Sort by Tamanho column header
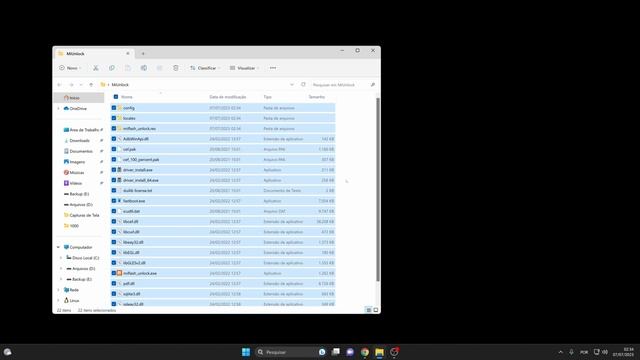Viewport: 640px width, 360px height. pyautogui.click(x=317, y=97)
